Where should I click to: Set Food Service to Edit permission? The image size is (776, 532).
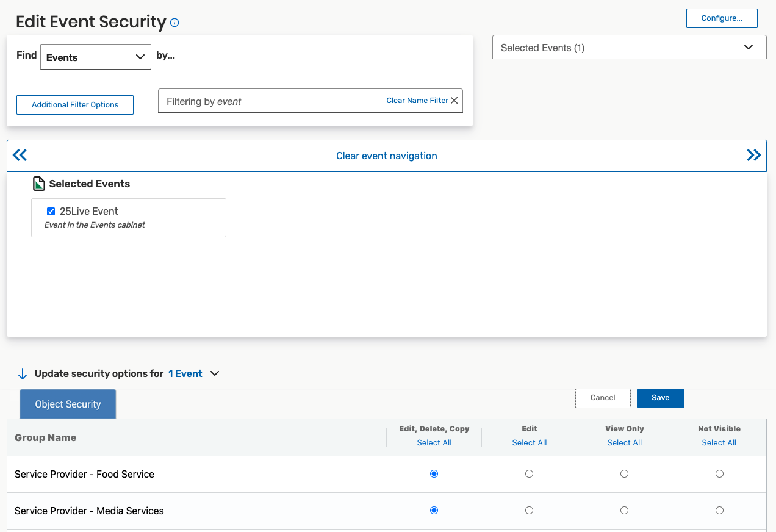pyautogui.click(x=529, y=474)
